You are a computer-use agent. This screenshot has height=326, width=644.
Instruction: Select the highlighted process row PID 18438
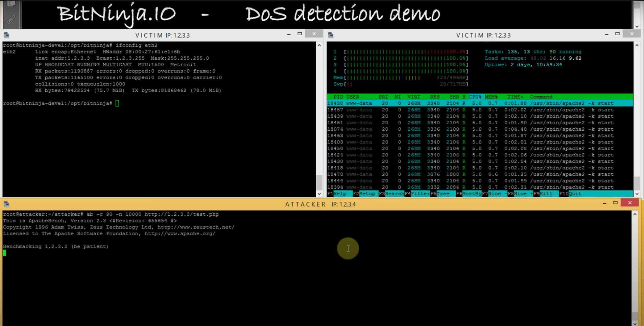[x=480, y=103]
